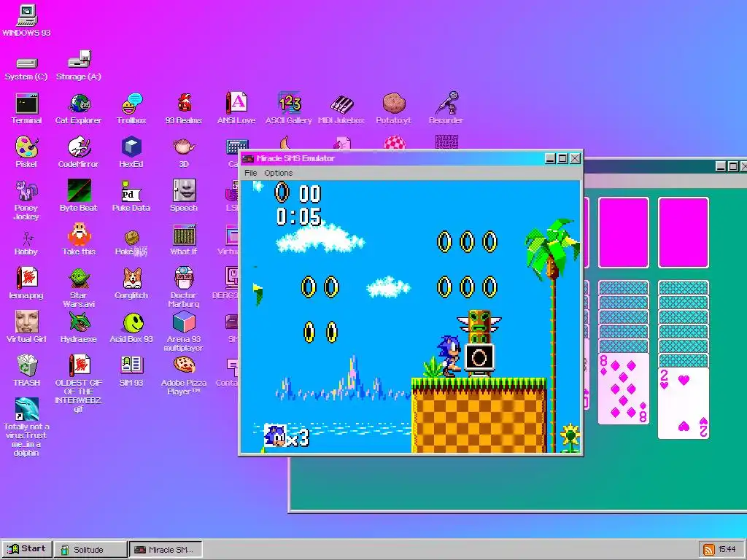Viewport: 747px width, 560px height.
Task: Click the Miracle SMS Emulator title bar
Action: 392,158
